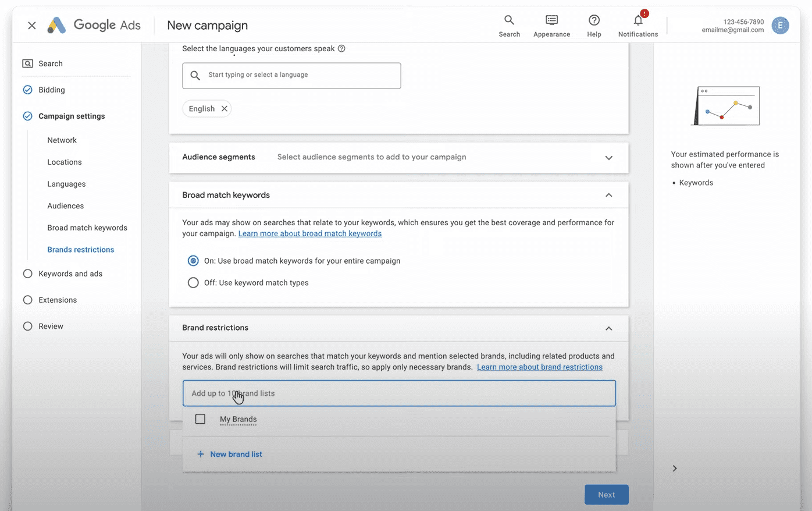Click the account avatar with letter E
Viewport: 812px width, 511px height.
(x=780, y=25)
